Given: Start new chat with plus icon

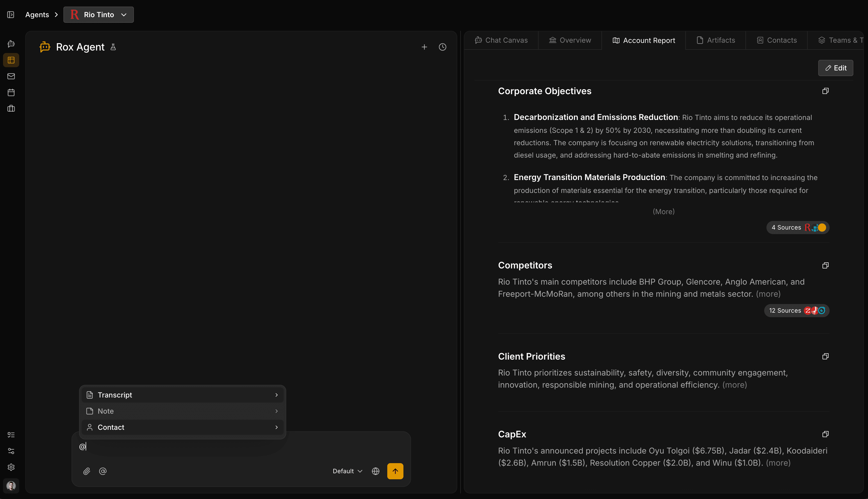Looking at the screenshot, I should click(x=424, y=47).
